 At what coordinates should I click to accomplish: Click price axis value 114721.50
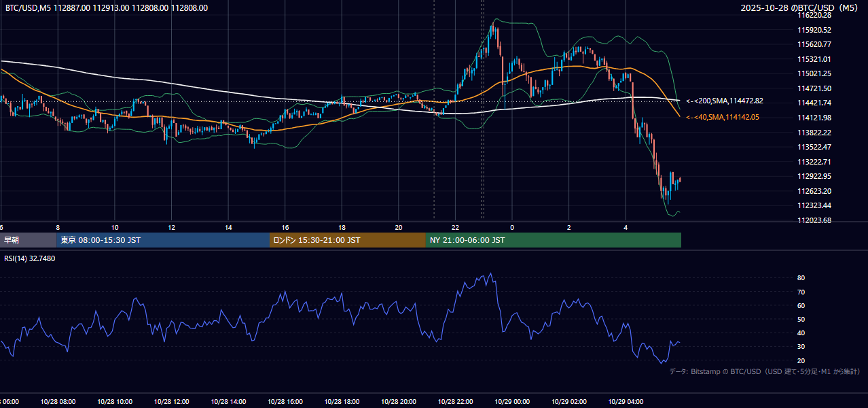click(814, 88)
